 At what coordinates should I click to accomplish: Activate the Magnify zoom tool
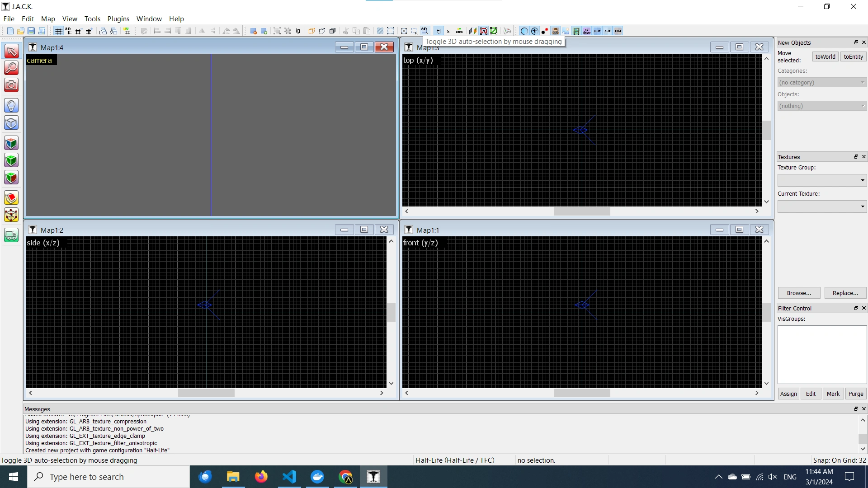[x=11, y=68]
